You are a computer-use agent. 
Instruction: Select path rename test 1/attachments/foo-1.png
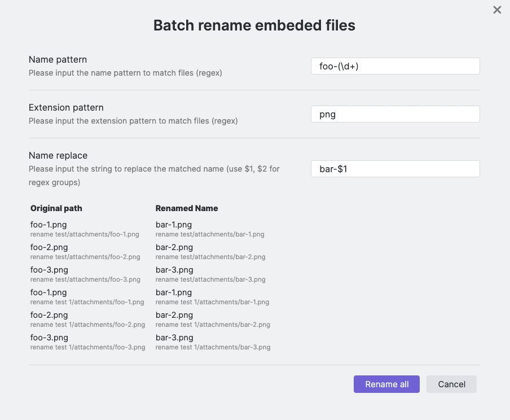click(87, 302)
